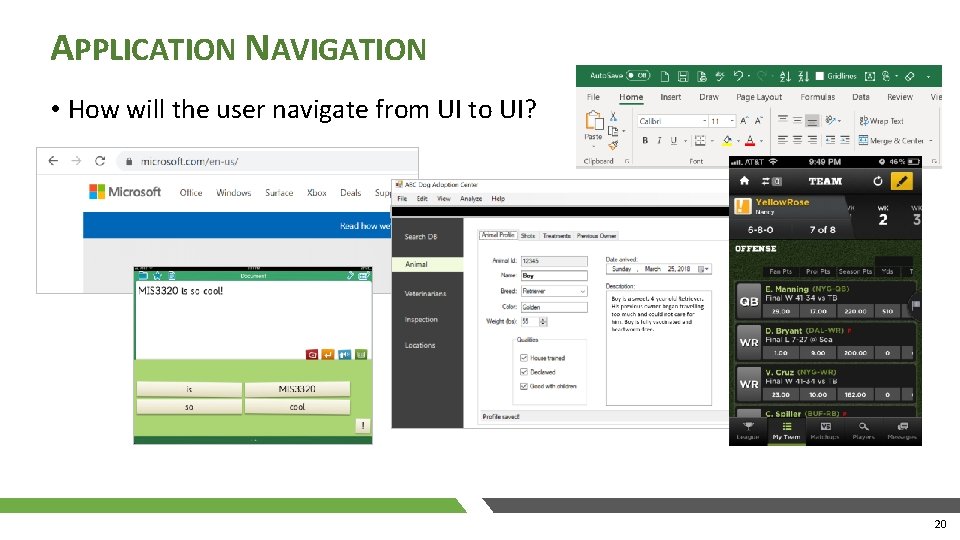Image resolution: width=960 pixels, height=540 pixels.
Task: Open the Xbox link on Microsoft site
Action: pyautogui.click(x=317, y=192)
